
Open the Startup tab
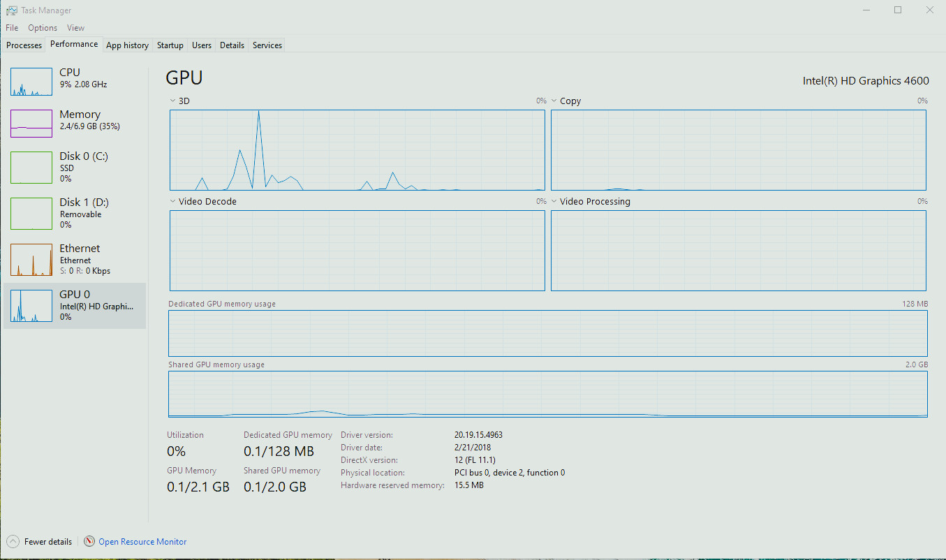pos(170,45)
